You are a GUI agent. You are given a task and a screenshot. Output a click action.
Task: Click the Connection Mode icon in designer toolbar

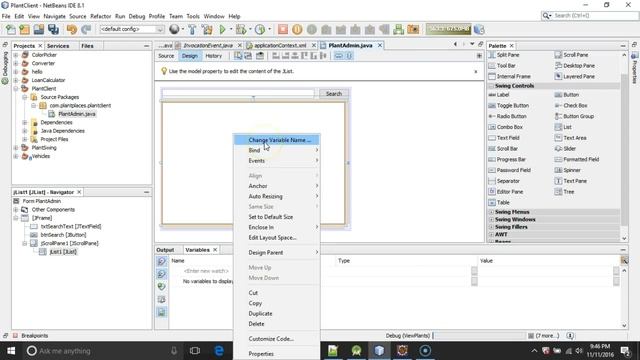coord(248,56)
